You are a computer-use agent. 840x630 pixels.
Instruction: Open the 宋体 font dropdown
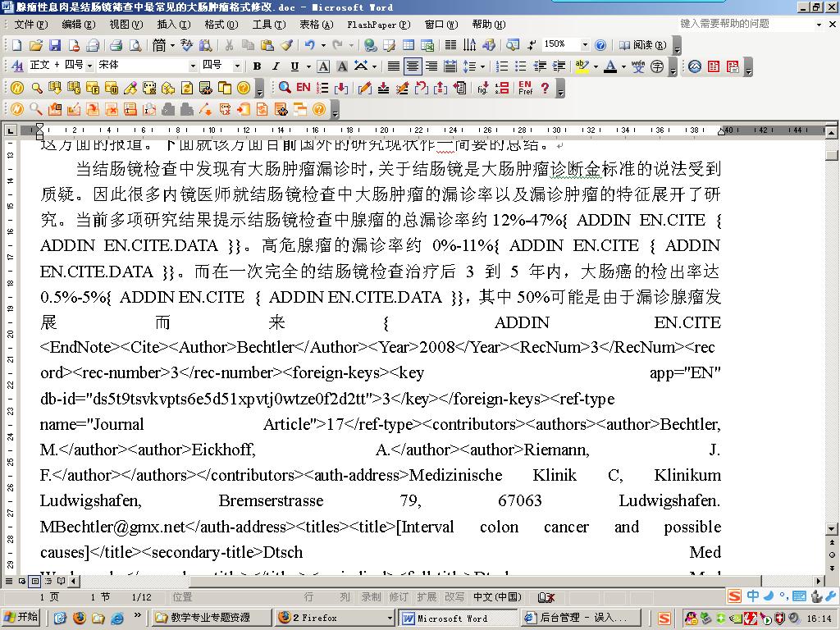point(193,64)
